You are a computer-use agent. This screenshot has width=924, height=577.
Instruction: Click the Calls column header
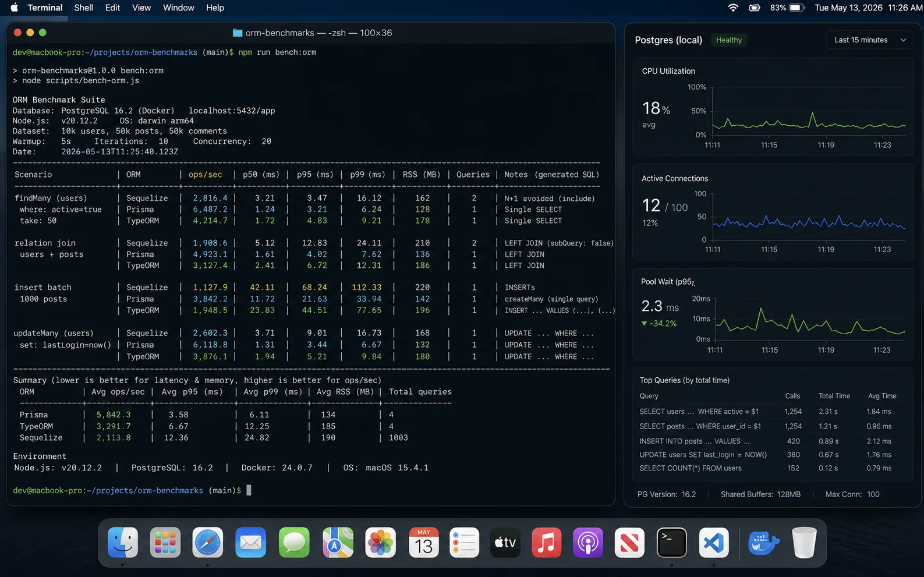[792, 396]
